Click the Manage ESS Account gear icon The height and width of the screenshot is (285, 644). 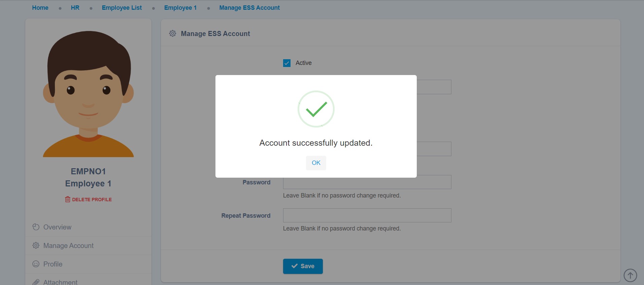click(x=173, y=34)
